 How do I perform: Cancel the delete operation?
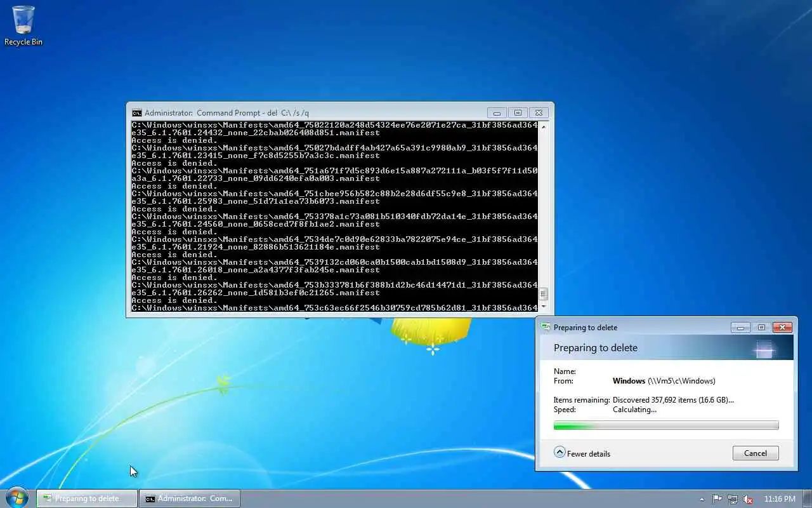(755, 453)
